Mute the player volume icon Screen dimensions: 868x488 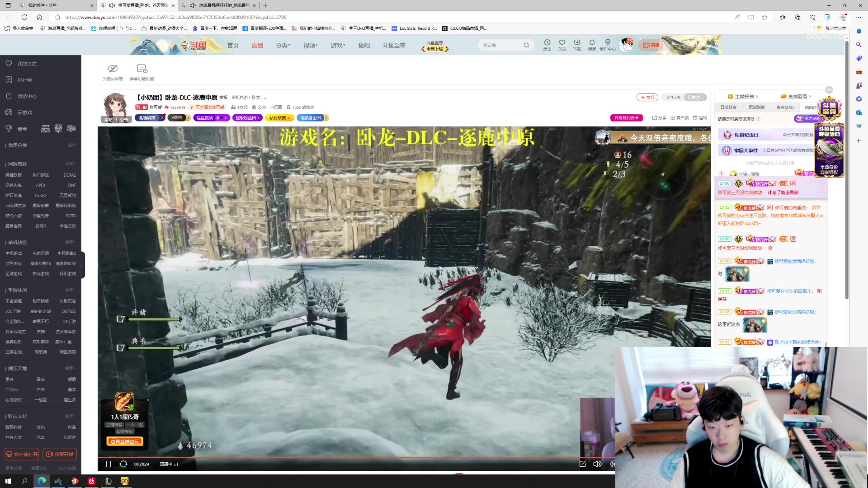(597, 464)
